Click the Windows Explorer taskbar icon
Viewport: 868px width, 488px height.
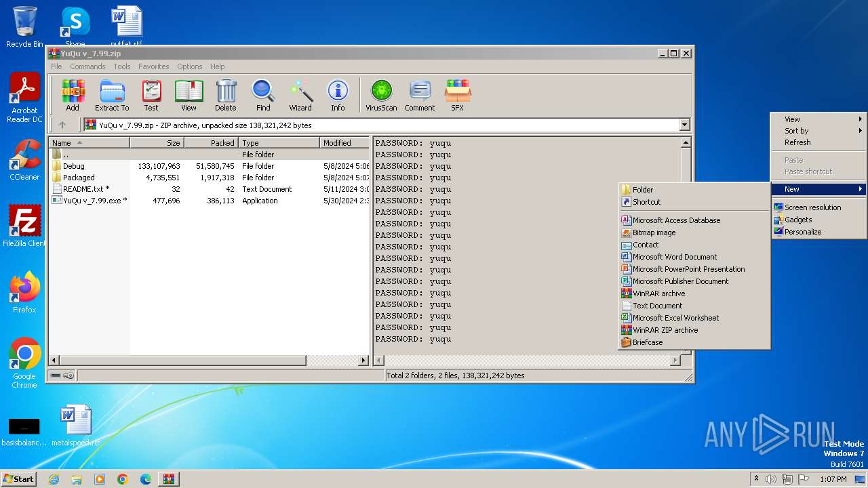[77, 479]
